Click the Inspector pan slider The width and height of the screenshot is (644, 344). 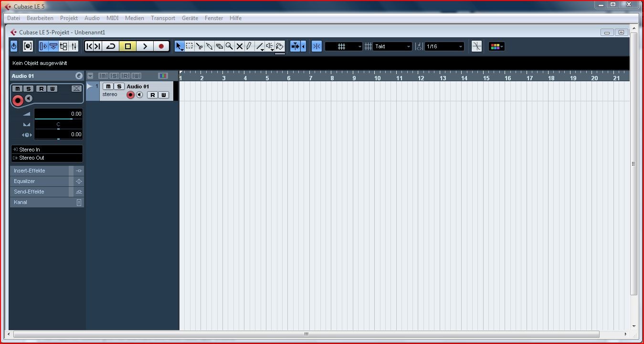(x=58, y=124)
